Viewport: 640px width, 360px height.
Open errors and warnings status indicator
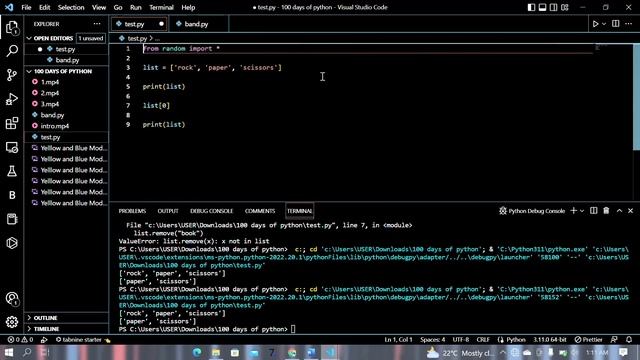pos(20,340)
